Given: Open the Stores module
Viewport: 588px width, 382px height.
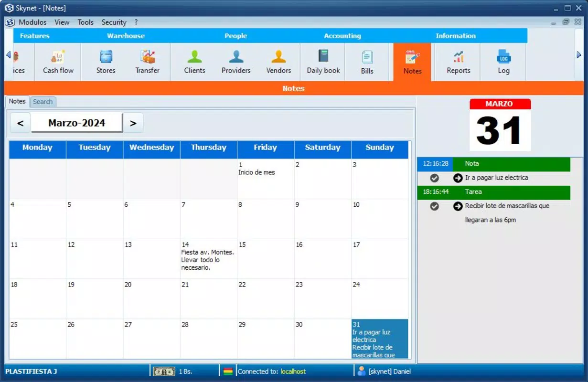Looking at the screenshot, I should (x=106, y=62).
